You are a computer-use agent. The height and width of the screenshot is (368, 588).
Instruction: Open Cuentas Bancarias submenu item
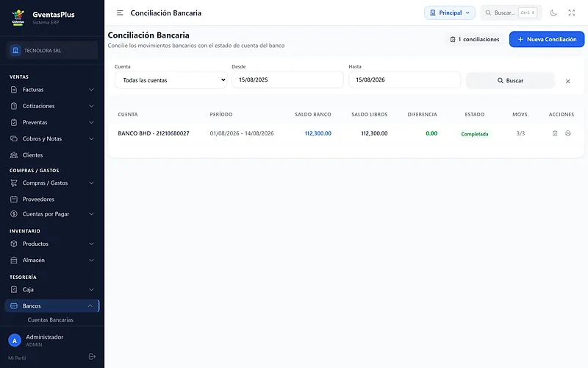(50, 320)
